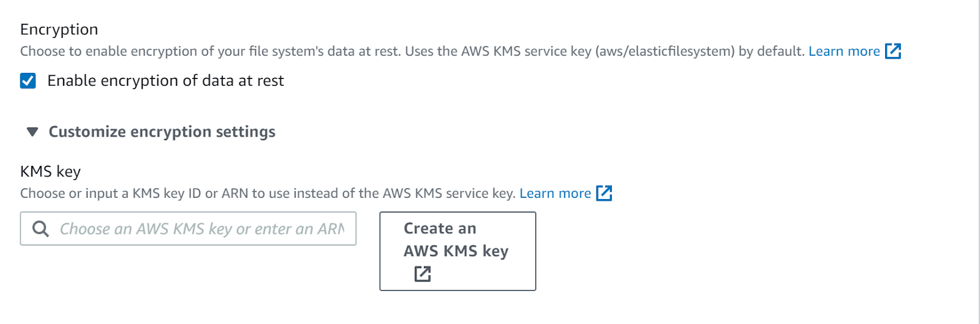The image size is (980, 324).
Task: Click the 'Customize encryption settings' header text
Action: (162, 132)
